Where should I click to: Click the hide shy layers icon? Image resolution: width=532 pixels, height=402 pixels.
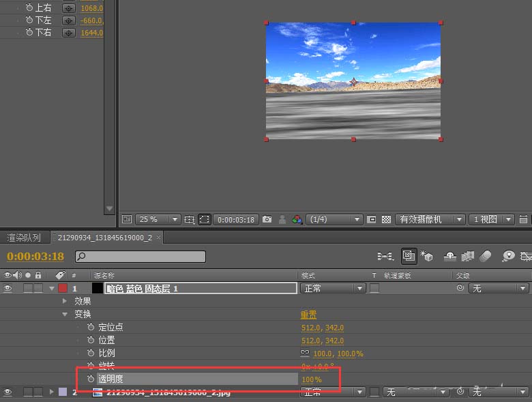coord(450,256)
